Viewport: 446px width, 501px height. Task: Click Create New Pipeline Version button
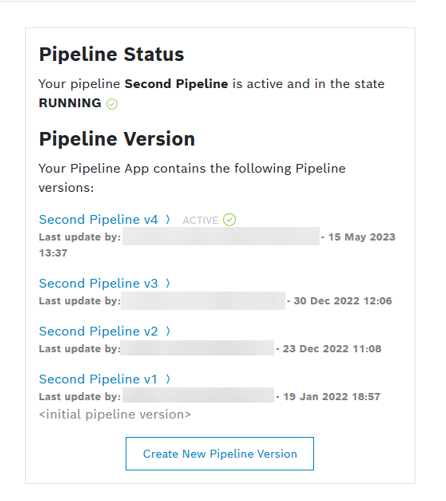[x=220, y=454]
